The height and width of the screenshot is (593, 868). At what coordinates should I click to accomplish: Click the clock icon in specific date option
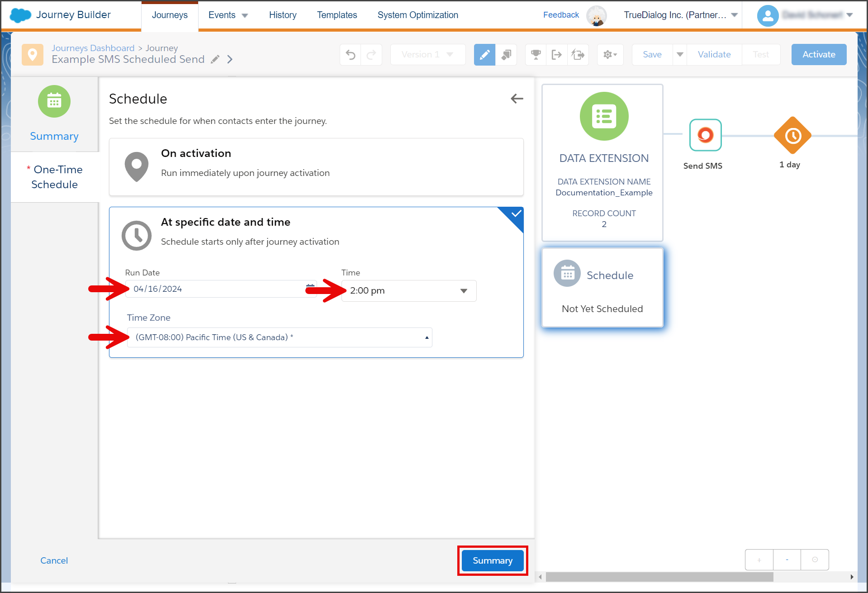[x=137, y=236]
